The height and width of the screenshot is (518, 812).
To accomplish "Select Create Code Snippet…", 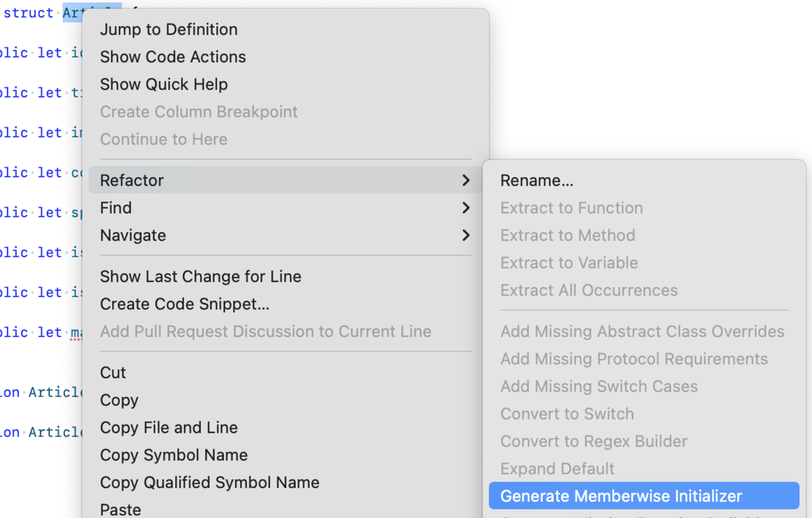I will tap(185, 304).
